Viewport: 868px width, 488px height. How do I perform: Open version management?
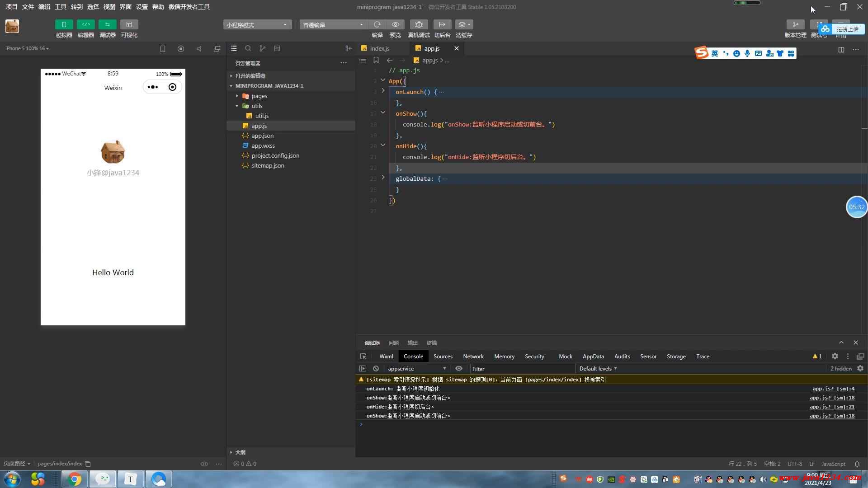click(x=795, y=24)
